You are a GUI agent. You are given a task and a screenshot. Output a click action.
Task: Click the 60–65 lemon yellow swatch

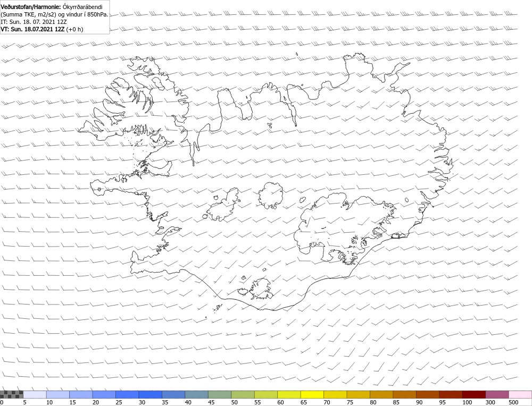coord(289,394)
